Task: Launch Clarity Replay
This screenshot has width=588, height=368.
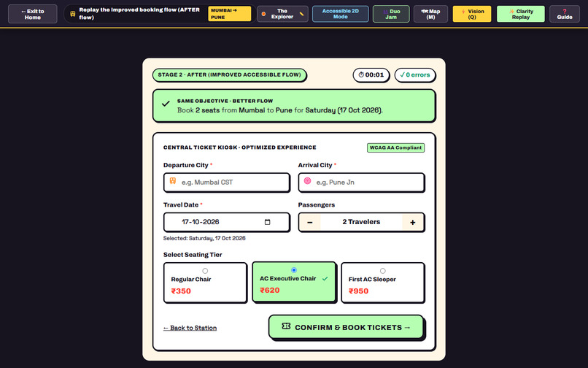Action: (x=520, y=14)
